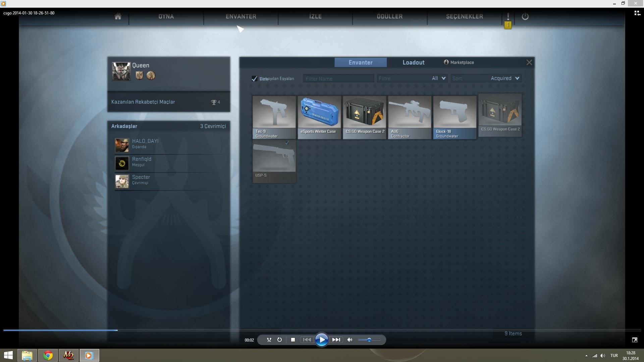Open the ÖDÜLLER menu
This screenshot has width=644, height=362.
point(389,16)
